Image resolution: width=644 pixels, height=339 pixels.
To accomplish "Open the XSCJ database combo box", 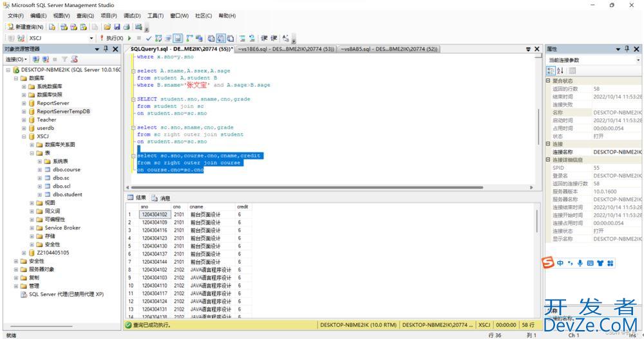I will click(61, 38).
